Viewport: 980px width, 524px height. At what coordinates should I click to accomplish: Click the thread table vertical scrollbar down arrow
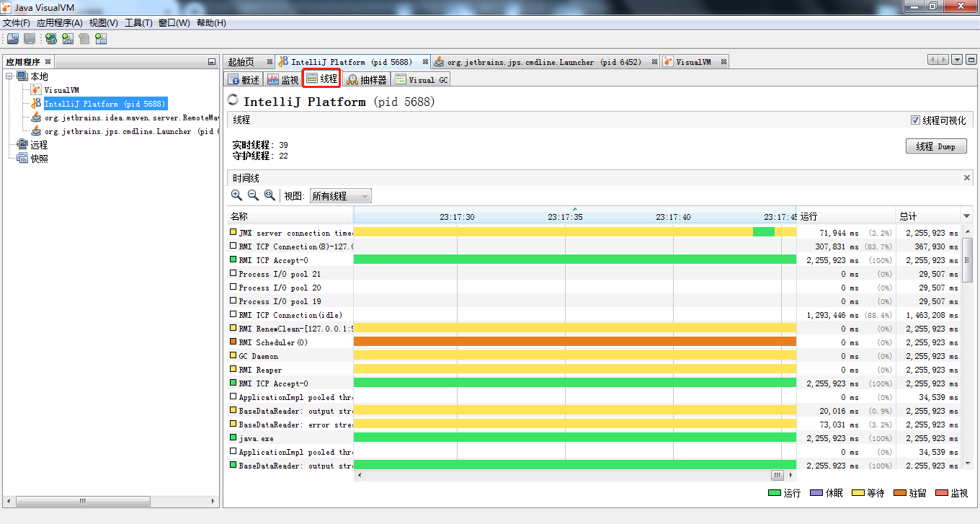967,465
